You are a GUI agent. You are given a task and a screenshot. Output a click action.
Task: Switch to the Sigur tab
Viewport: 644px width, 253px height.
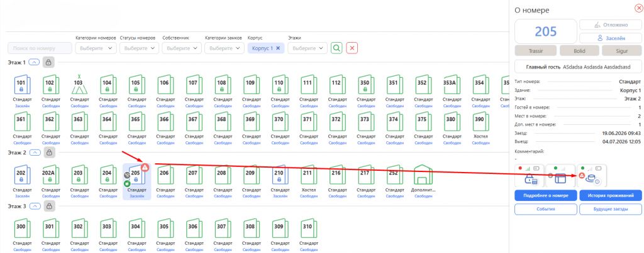point(622,51)
